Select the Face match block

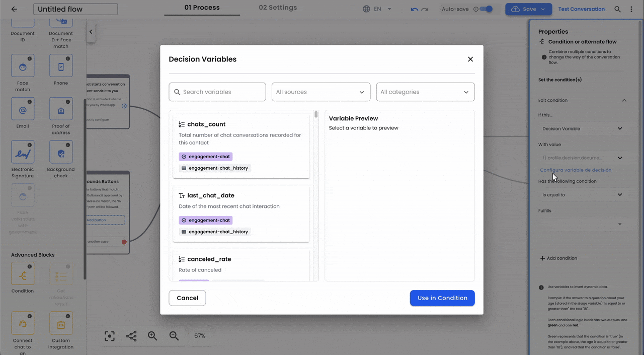click(x=22, y=65)
